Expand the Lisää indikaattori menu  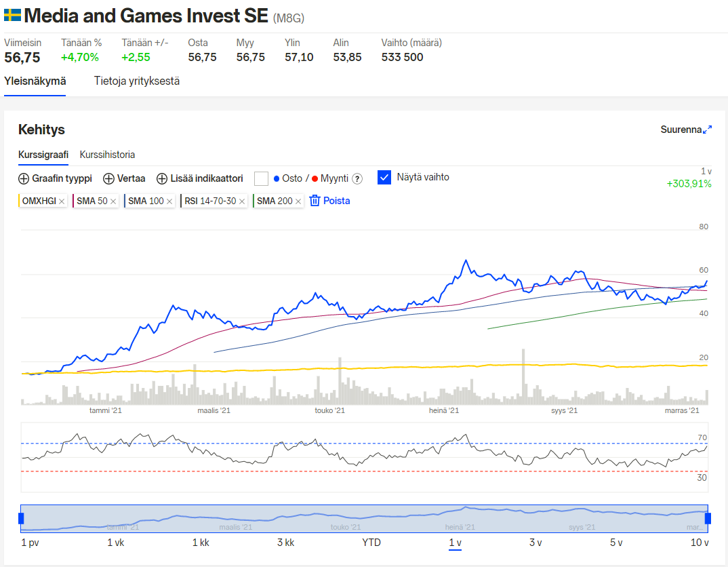(x=199, y=179)
